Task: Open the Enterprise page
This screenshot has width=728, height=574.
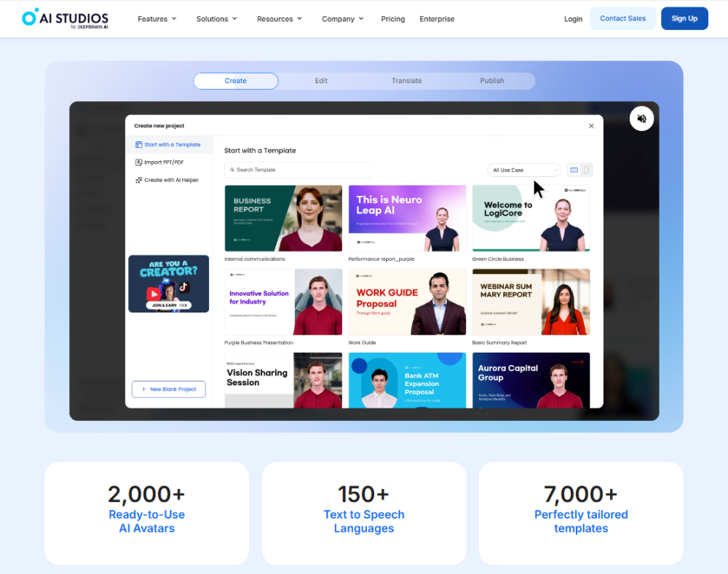Action: click(437, 19)
